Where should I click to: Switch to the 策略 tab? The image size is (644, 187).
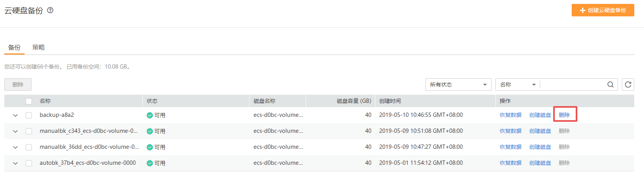point(38,48)
